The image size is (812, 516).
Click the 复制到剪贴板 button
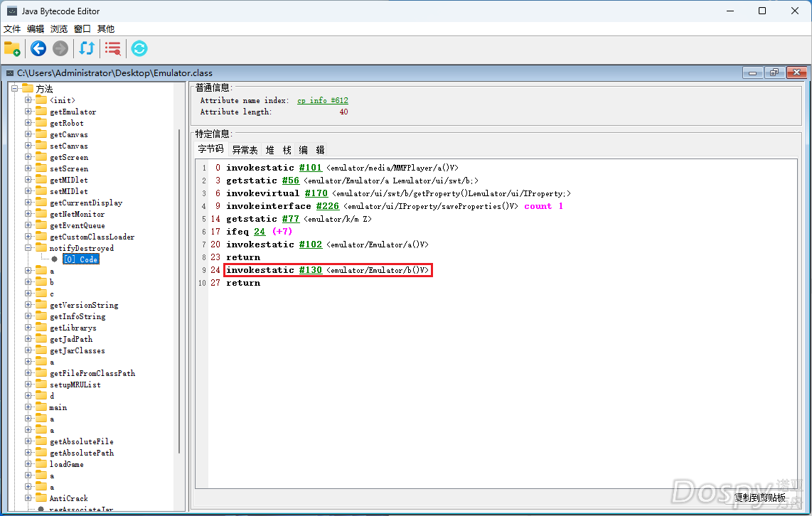[759, 498]
